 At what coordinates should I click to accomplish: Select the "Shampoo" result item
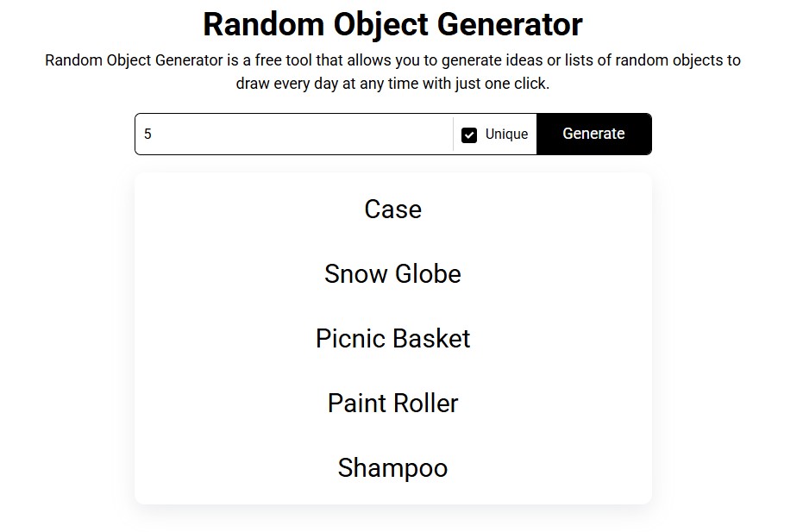pos(392,468)
